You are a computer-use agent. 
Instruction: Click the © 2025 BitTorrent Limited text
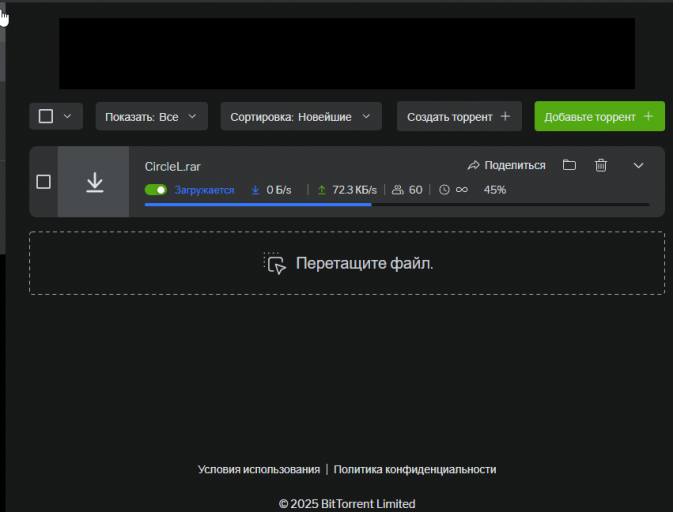point(347,503)
